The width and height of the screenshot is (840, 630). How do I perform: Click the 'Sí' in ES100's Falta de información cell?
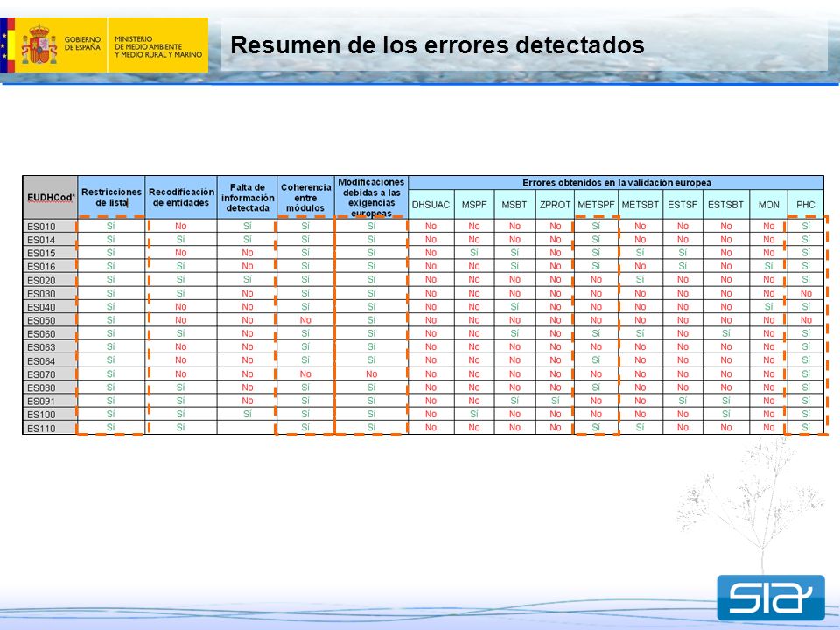pos(248,414)
